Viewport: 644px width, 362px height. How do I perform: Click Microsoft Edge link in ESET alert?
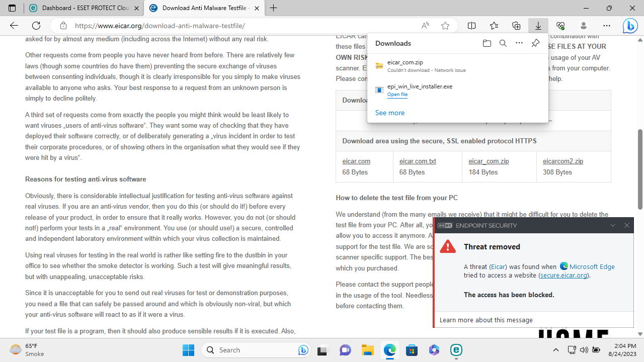point(592,267)
